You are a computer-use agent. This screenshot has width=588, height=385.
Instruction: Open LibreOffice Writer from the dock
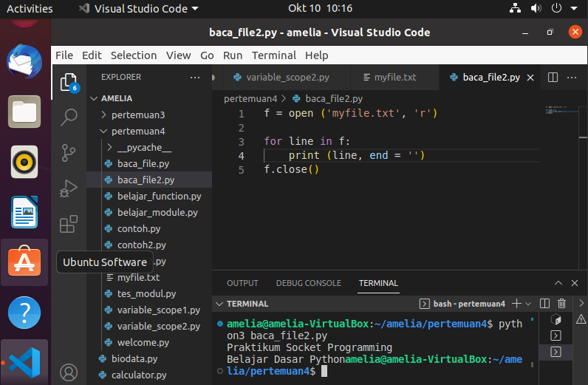(24, 212)
